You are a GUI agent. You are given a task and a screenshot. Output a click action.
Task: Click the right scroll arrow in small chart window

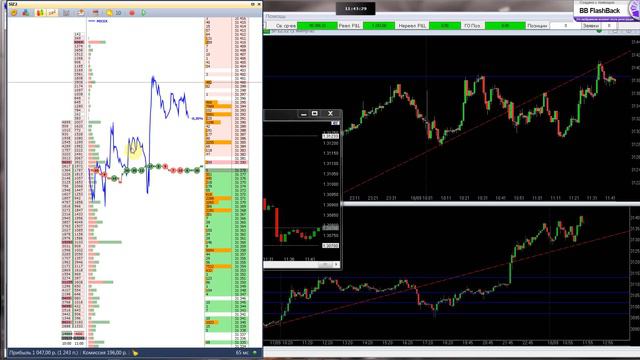point(336,264)
